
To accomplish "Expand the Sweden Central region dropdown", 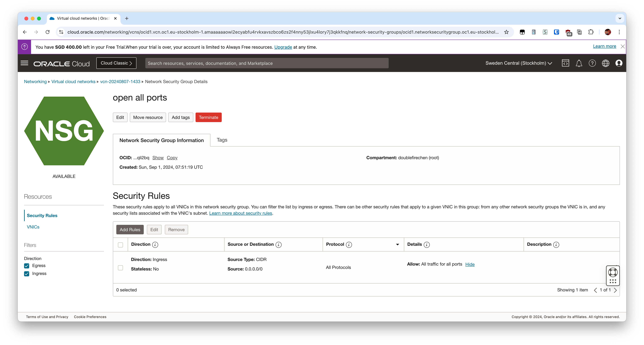I will click(x=518, y=63).
